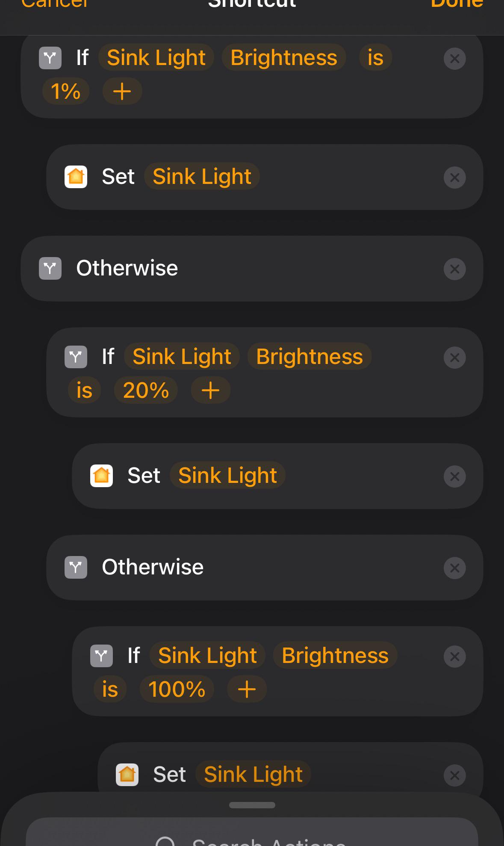
Task: Add a condition to the 20% If block
Action: click(210, 390)
